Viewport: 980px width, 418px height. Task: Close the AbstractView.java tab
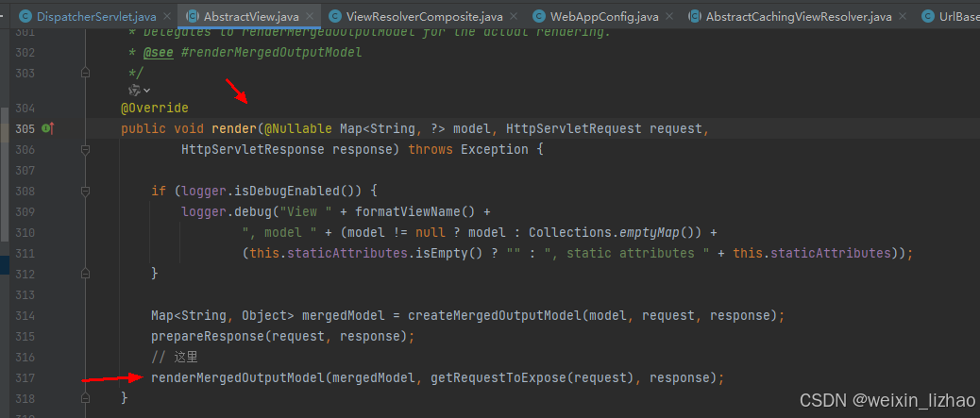(x=311, y=17)
